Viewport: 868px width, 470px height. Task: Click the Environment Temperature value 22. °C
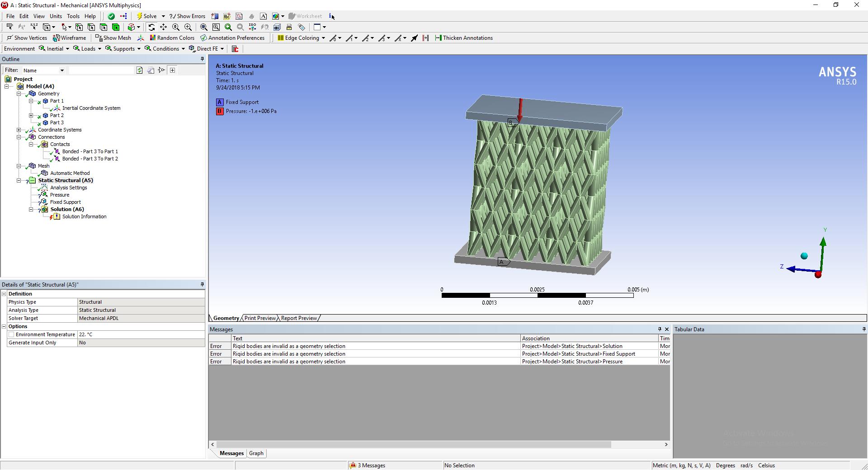pyautogui.click(x=141, y=334)
